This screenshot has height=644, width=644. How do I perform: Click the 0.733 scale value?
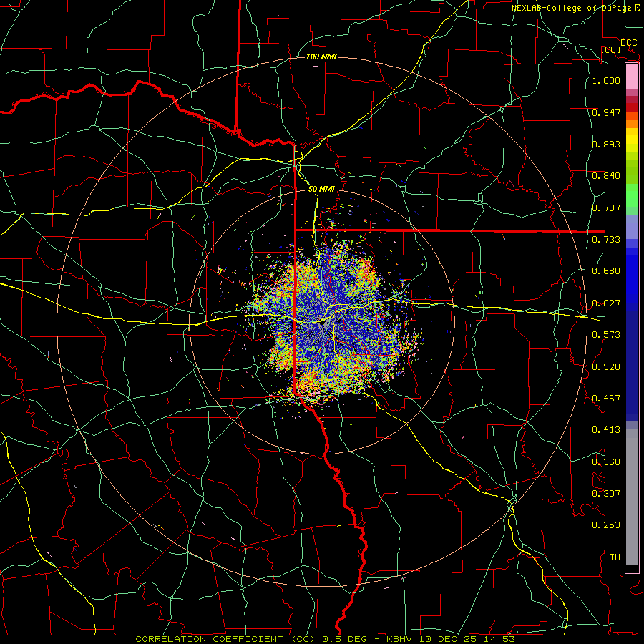coord(606,240)
